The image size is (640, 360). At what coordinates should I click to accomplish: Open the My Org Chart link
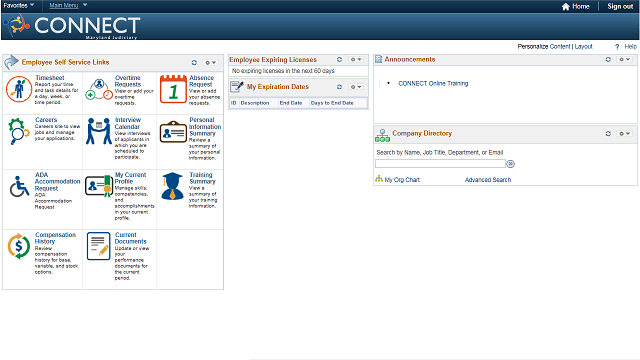pyautogui.click(x=402, y=180)
